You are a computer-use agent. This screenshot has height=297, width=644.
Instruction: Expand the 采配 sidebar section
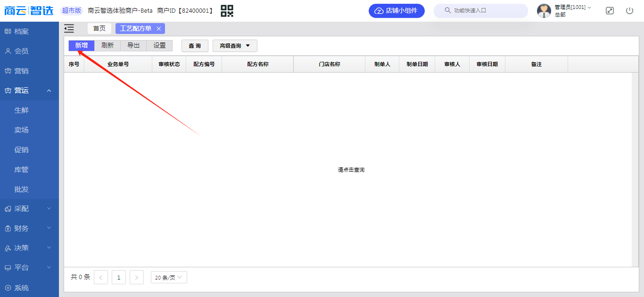click(29, 208)
